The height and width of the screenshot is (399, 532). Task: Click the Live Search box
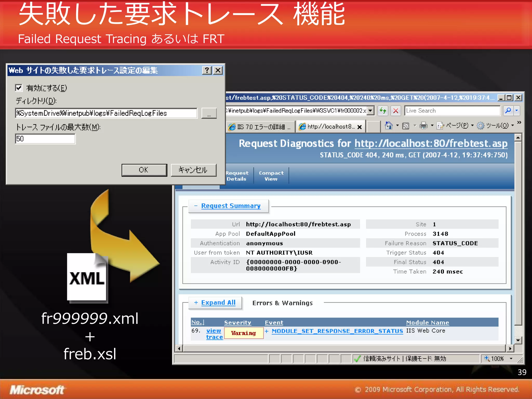click(x=452, y=111)
